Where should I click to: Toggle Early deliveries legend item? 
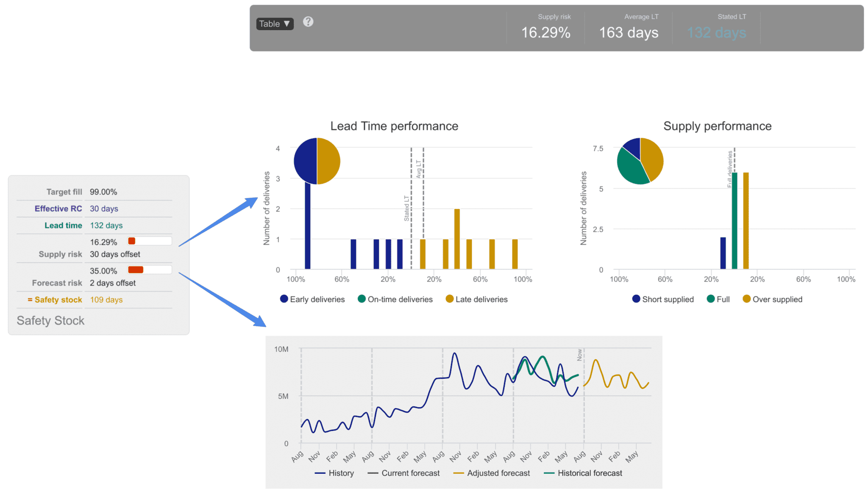[x=312, y=299]
